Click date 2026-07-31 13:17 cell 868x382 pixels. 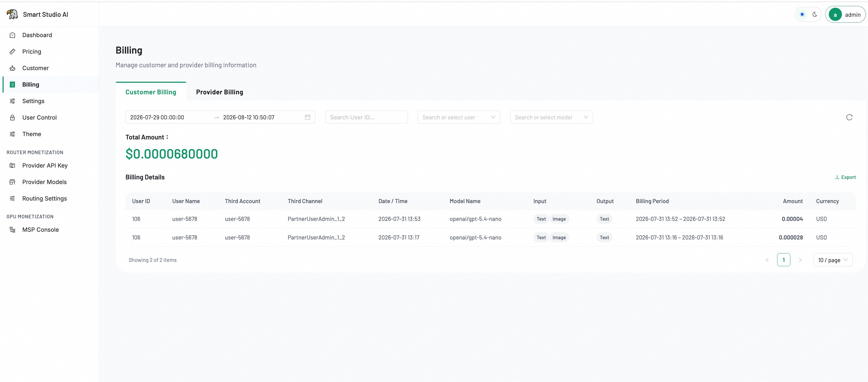tap(399, 237)
